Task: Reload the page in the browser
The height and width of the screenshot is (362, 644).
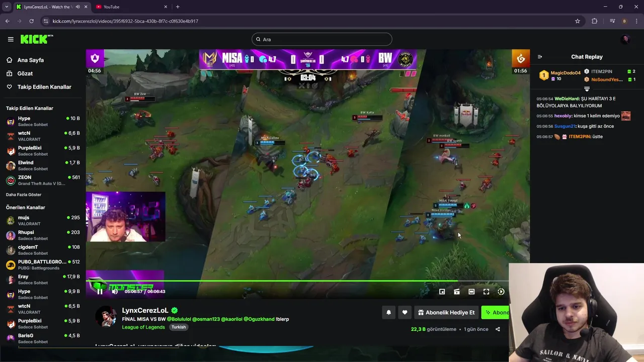Action: click(31, 21)
